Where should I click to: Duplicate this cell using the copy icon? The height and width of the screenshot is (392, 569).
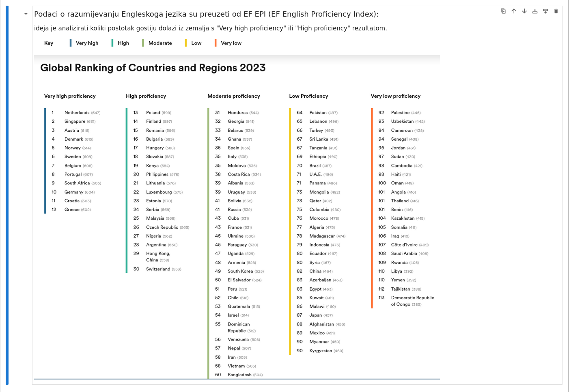[x=503, y=11]
